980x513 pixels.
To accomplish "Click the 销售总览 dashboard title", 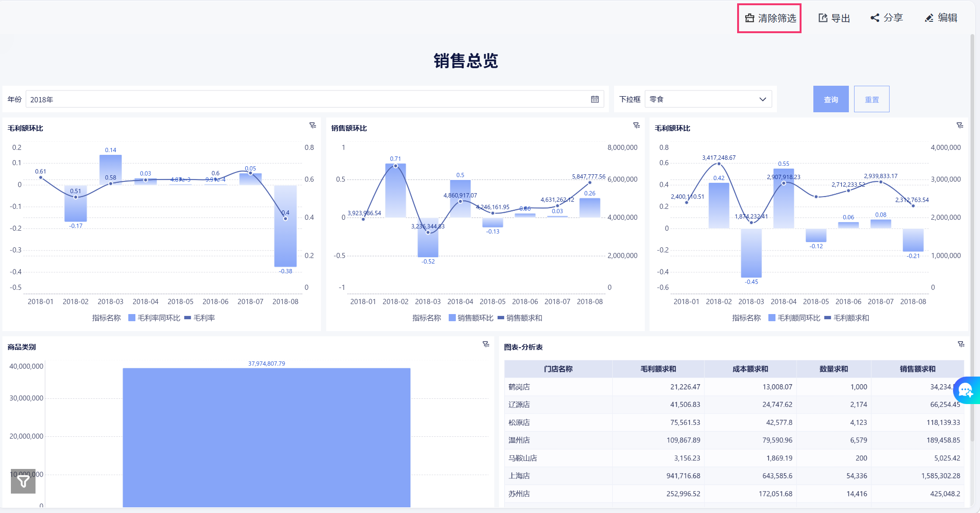I will coord(466,61).
